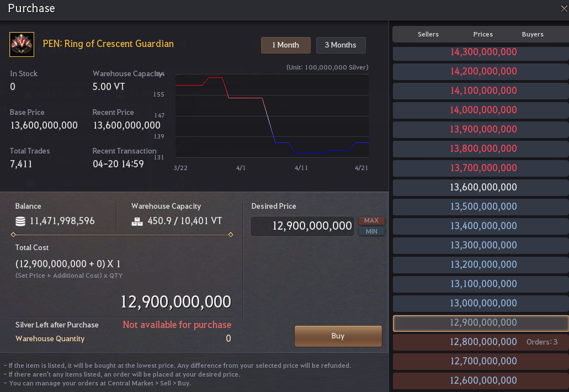Click the warehouse capacity crates icon

click(137, 221)
